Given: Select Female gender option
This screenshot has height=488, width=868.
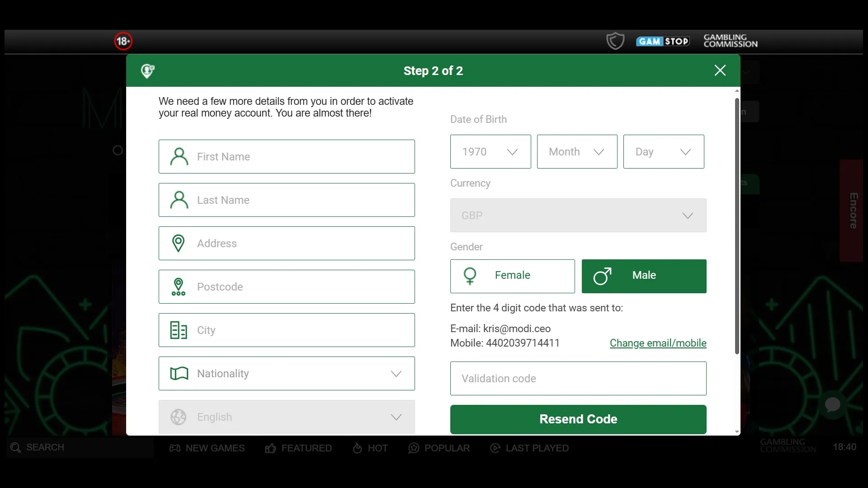Looking at the screenshot, I should tap(513, 276).
